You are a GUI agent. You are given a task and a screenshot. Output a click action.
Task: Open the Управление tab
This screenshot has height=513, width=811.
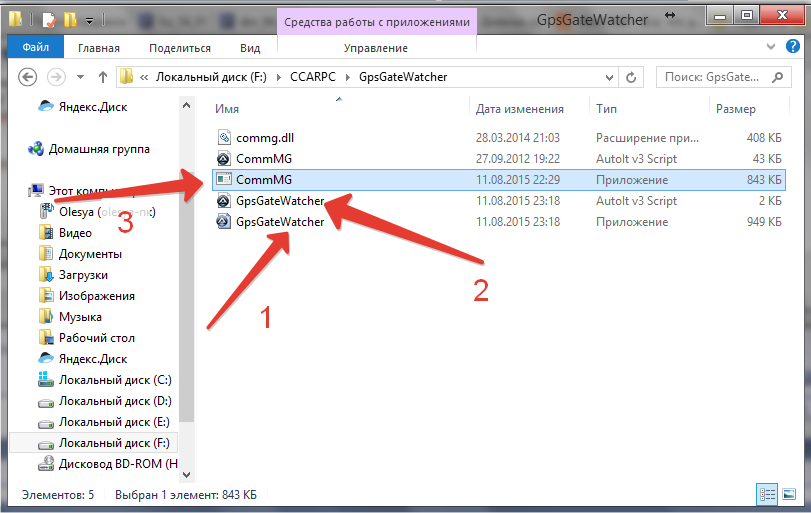click(376, 48)
